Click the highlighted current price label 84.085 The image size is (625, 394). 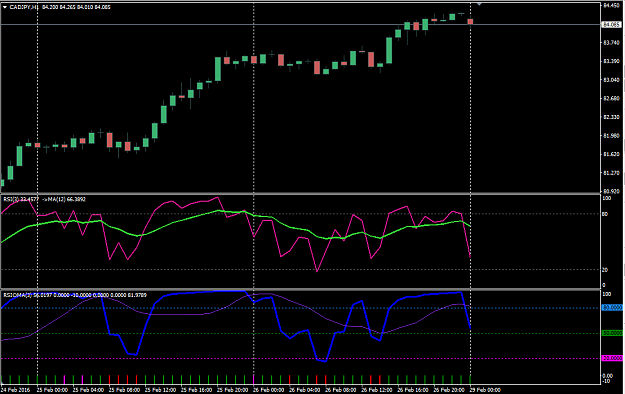tap(611, 25)
